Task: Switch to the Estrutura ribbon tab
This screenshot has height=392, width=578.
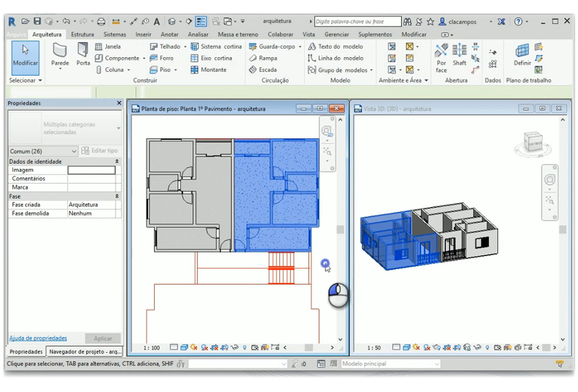Action: tap(83, 34)
